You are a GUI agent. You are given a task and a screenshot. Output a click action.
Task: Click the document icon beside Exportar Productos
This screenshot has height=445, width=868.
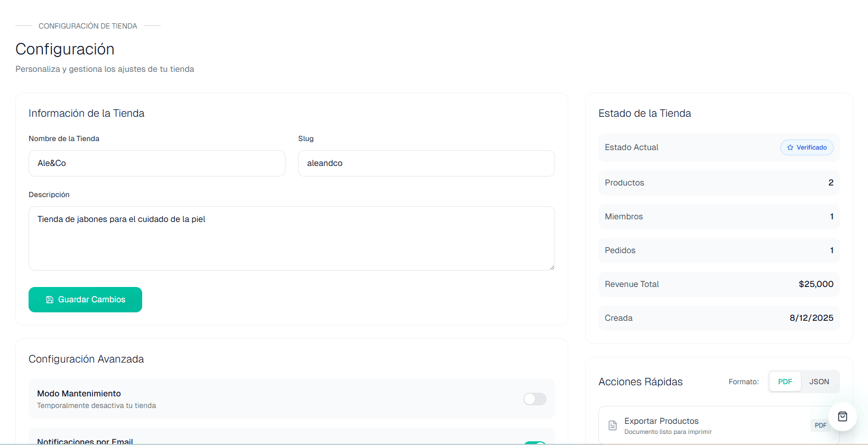click(613, 425)
